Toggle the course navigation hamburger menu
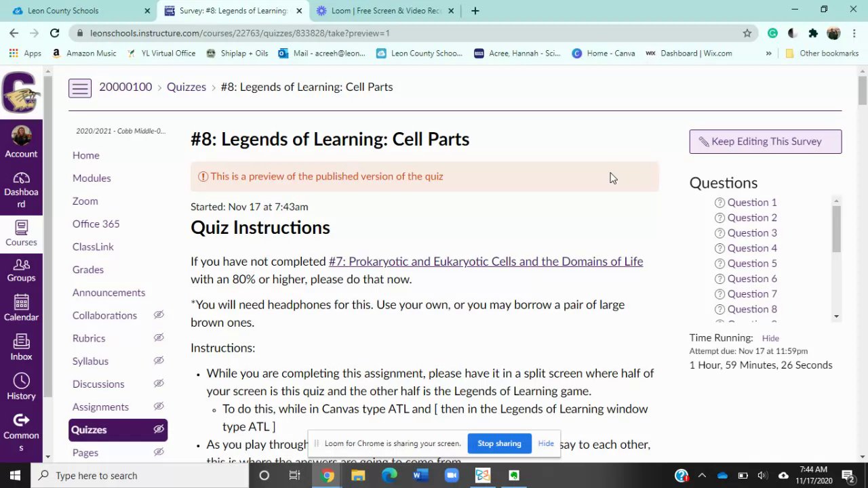The image size is (868, 488). tap(80, 88)
